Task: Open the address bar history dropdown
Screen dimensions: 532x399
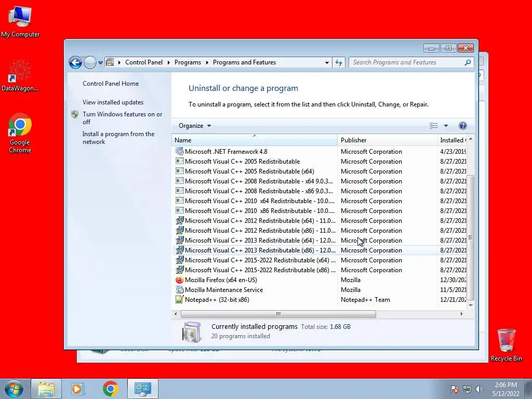Action: pyautogui.click(x=327, y=62)
